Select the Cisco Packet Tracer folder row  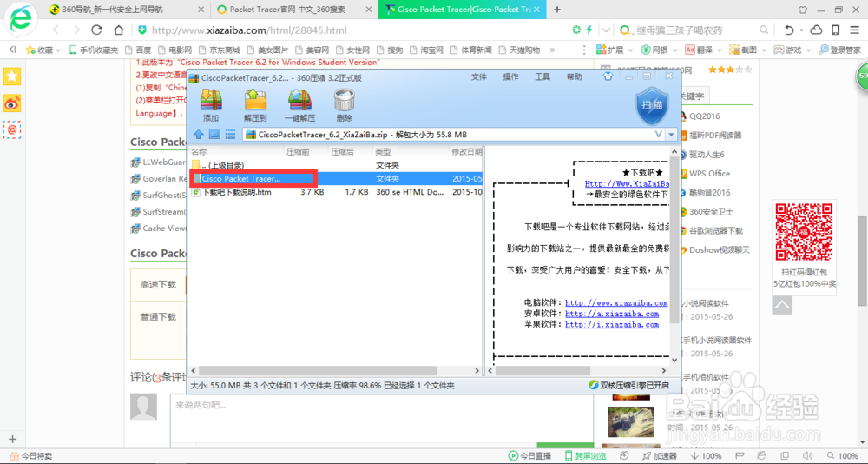click(x=335, y=178)
